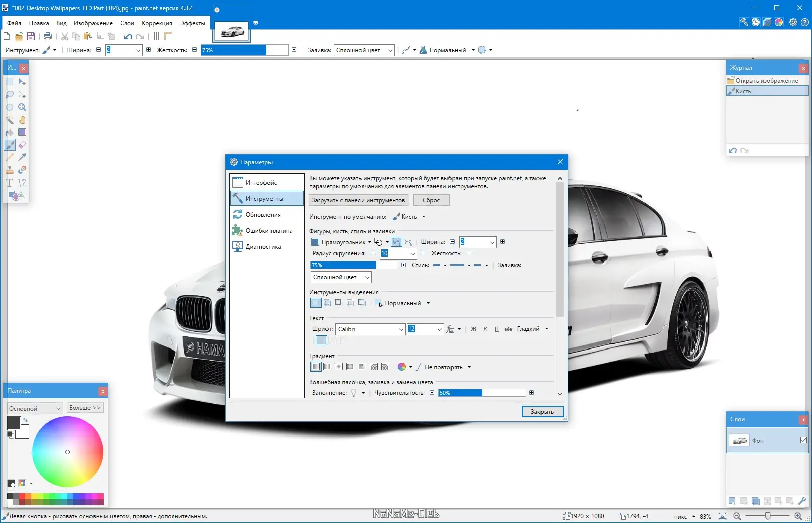Viewport: 812px width, 523px height.
Task: Toggle italic К in the Текст section
Action: [485, 329]
